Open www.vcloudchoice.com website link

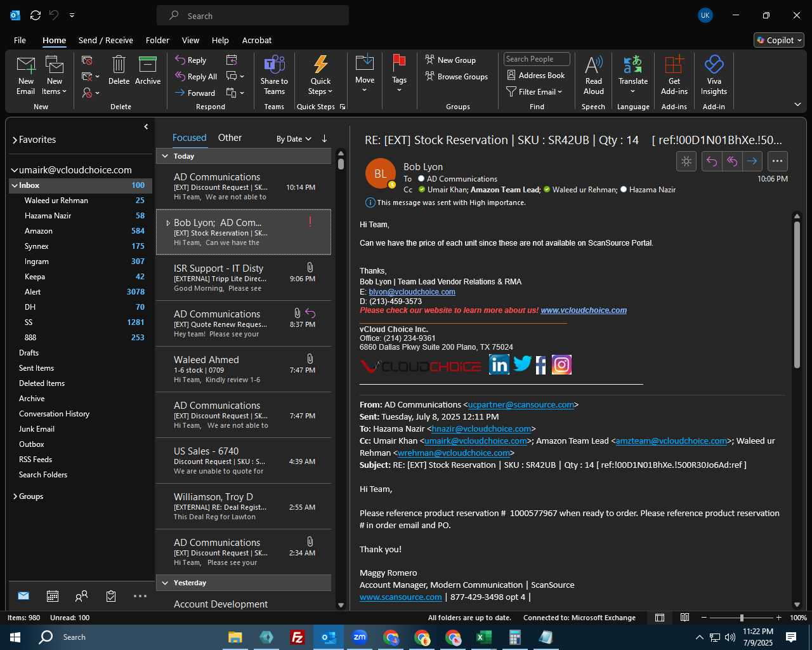(584, 310)
